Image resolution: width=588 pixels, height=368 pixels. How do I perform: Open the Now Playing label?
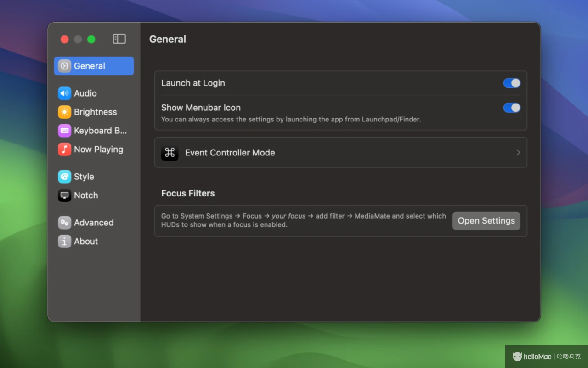(x=98, y=149)
